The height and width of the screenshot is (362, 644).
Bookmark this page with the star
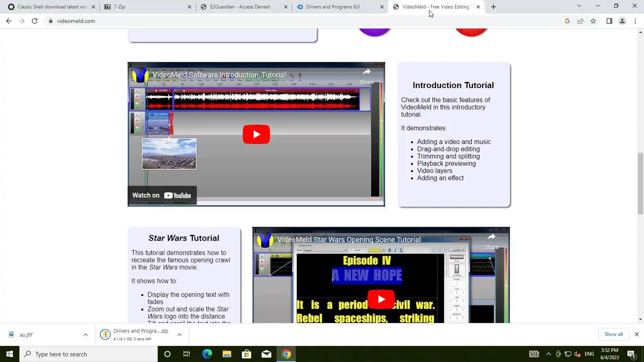(x=593, y=21)
